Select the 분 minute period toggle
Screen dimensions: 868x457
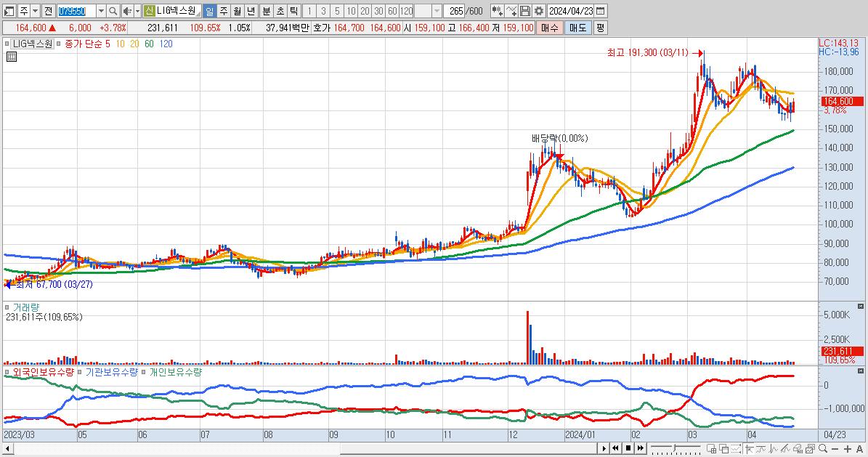click(x=267, y=11)
